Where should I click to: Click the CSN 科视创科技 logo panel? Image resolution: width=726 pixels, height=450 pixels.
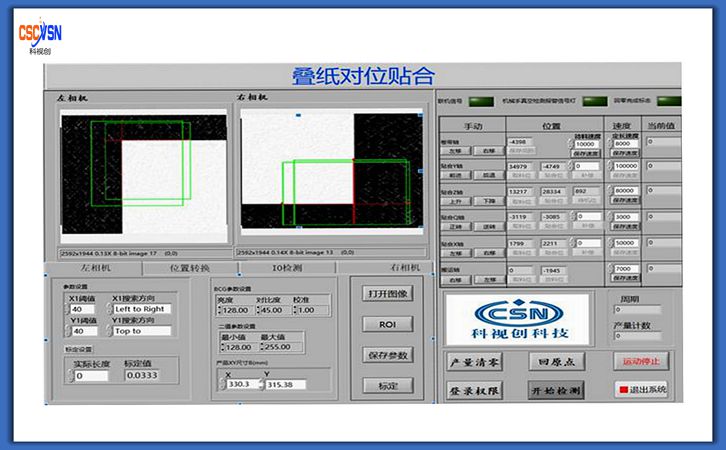click(x=519, y=317)
